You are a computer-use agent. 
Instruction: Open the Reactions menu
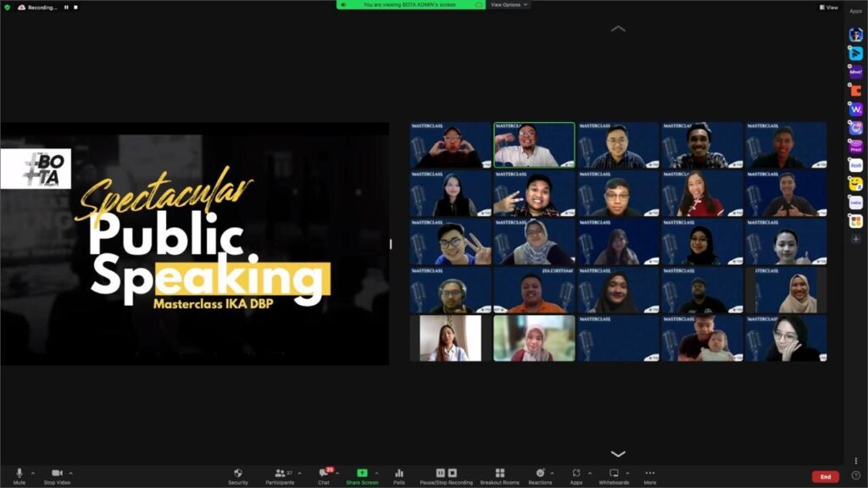click(540, 474)
